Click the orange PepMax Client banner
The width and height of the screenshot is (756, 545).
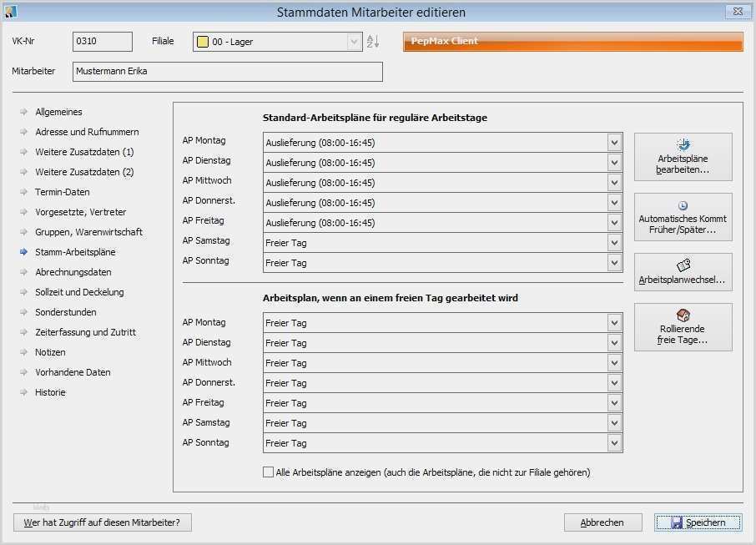(572, 41)
